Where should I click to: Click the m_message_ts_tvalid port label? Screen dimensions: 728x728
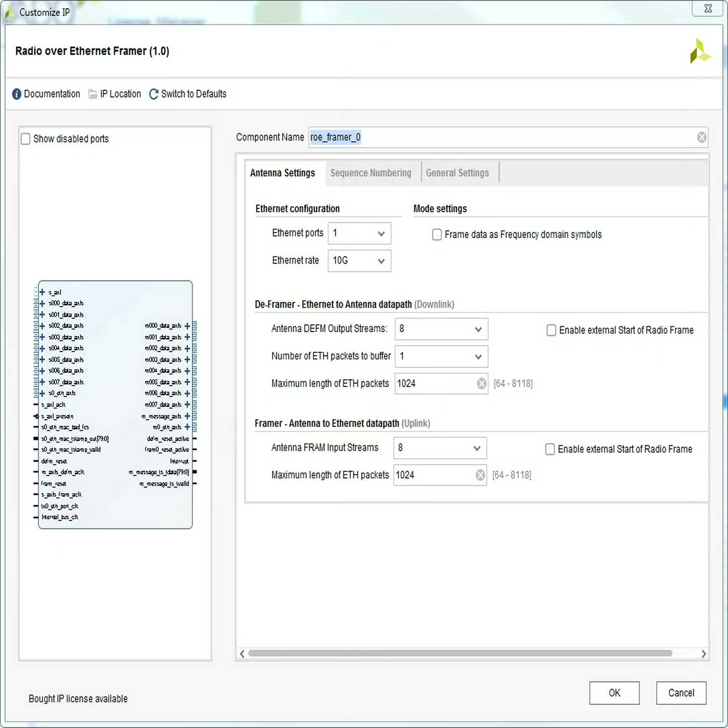(x=164, y=484)
